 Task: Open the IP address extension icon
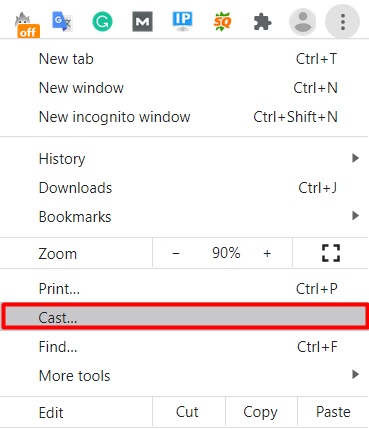pyautogui.click(x=182, y=22)
